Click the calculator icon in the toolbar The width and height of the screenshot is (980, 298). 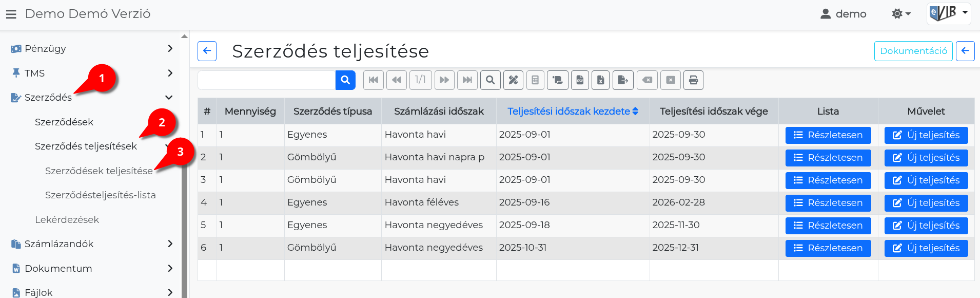[x=535, y=80]
